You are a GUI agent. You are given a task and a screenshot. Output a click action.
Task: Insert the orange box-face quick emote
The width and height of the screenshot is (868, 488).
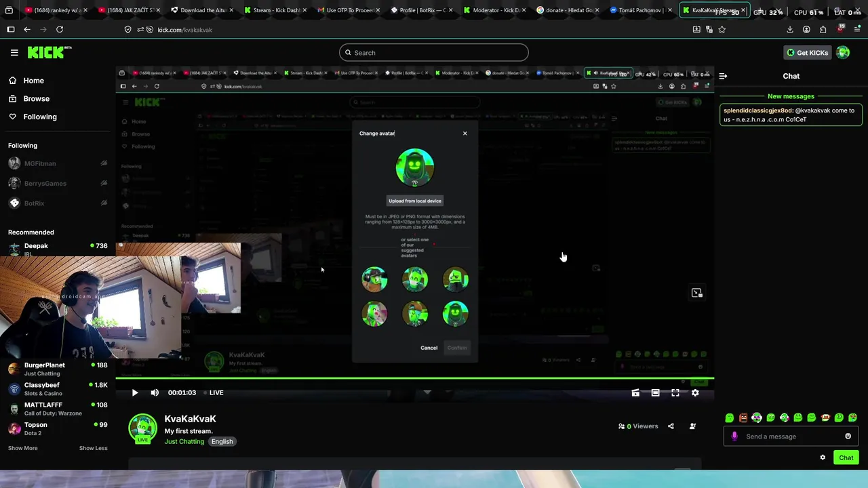coord(743,418)
